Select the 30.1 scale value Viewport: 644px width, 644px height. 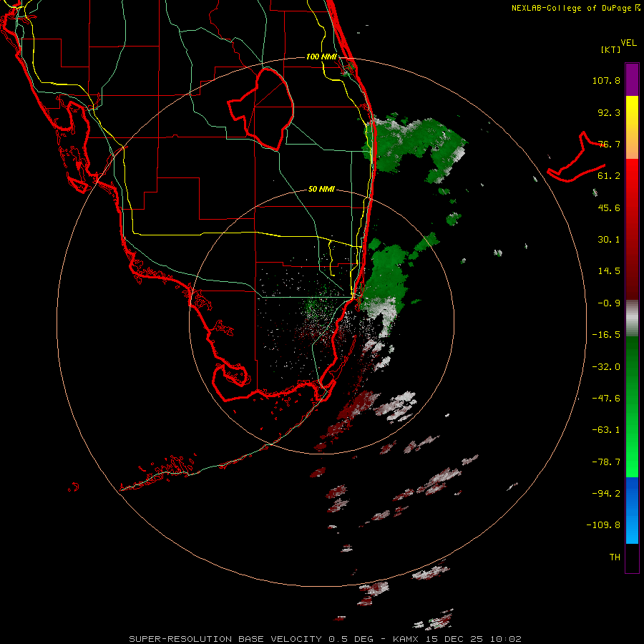pos(609,240)
